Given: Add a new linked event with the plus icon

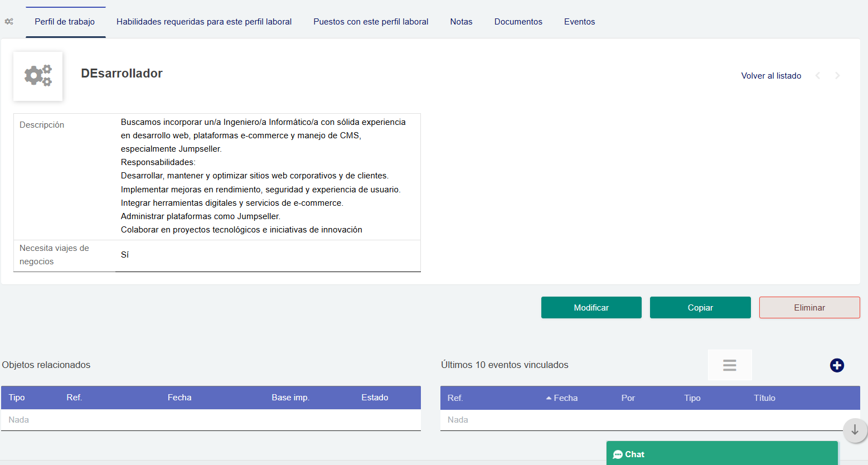Looking at the screenshot, I should coord(837,365).
